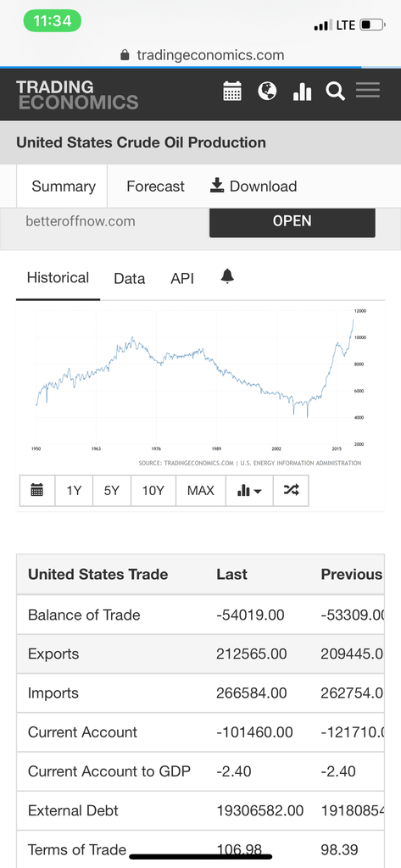Viewport: 401px width, 868px height.
Task: Open the Balance of Trade row
Action: tap(200, 615)
